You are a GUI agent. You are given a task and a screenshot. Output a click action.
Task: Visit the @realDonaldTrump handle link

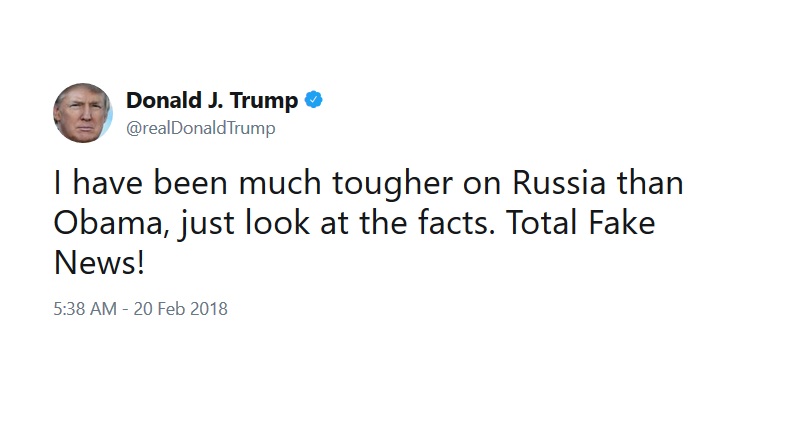coord(201,128)
